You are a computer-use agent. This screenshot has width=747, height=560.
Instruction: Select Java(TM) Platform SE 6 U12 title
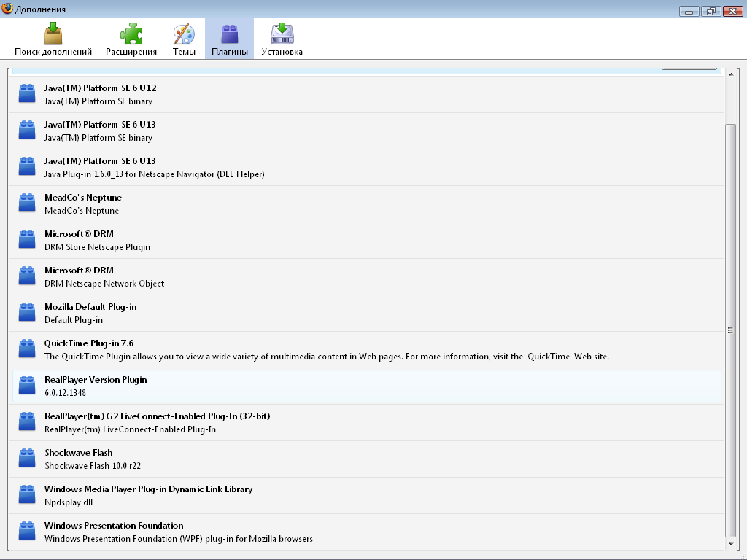pyautogui.click(x=100, y=88)
